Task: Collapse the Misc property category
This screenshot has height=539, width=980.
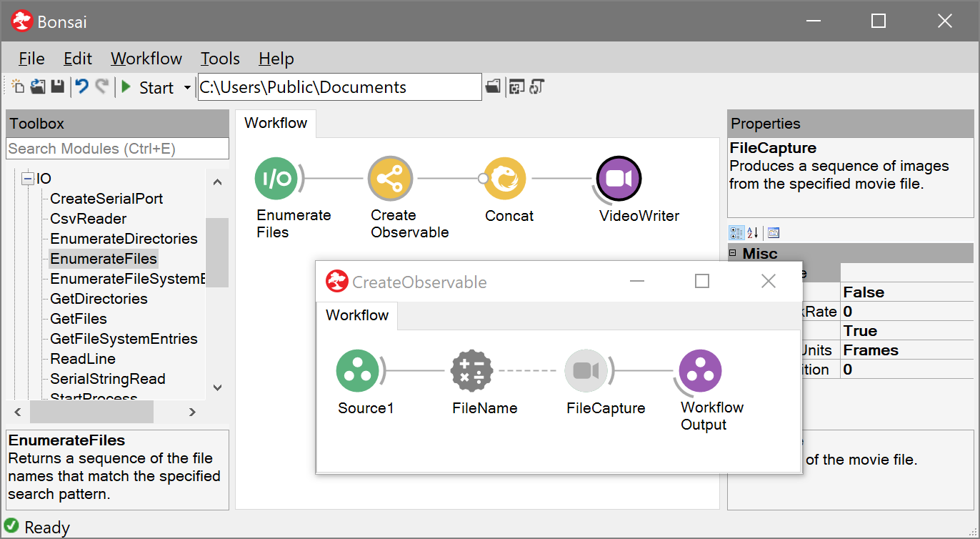Action: pyautogui.click(x=733, y=252)
